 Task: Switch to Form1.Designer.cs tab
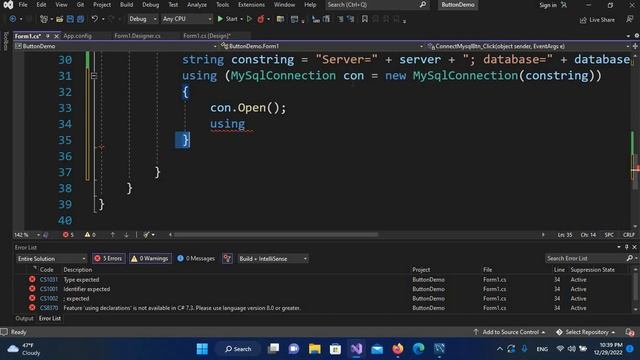click(137, 36)
